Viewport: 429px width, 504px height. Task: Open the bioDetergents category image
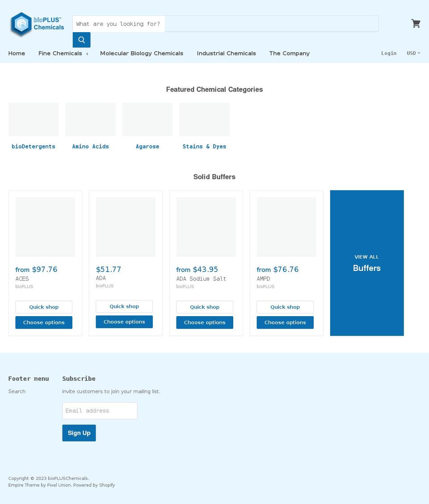coord(34,120)
